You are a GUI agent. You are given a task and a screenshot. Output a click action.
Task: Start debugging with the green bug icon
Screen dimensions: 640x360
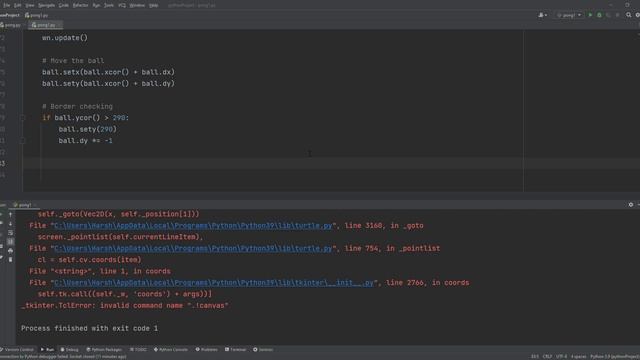(599, 15)
